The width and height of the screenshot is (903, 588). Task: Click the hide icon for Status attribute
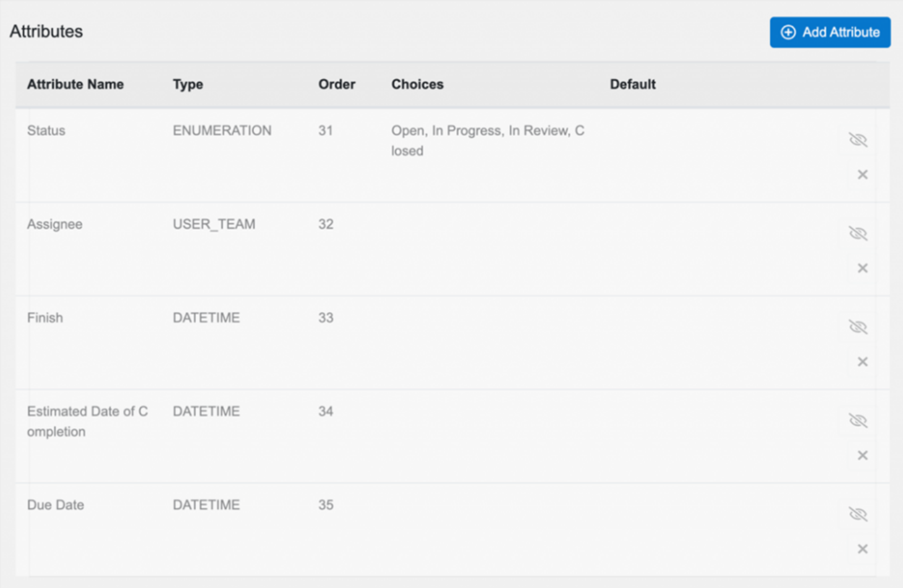(859, 140)
